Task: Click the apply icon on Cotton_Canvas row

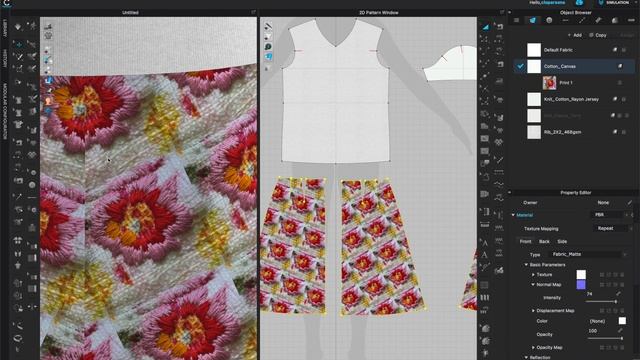Action: (x=620, y=66)
